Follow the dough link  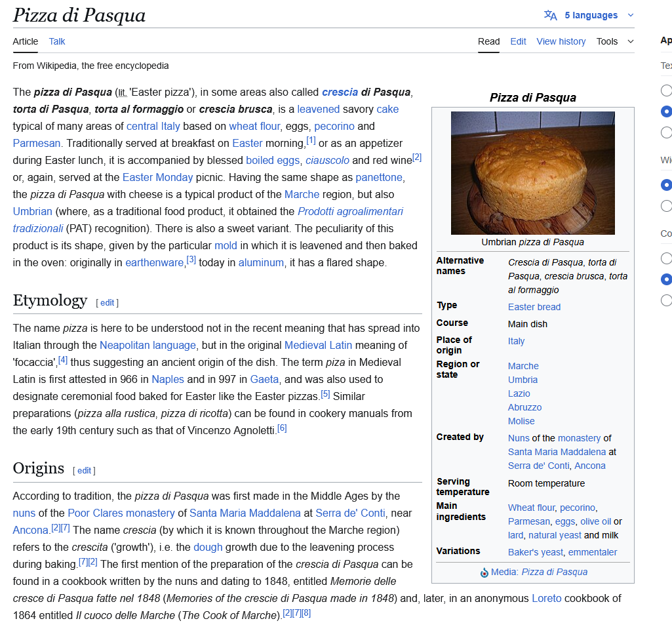pos(208,548)
